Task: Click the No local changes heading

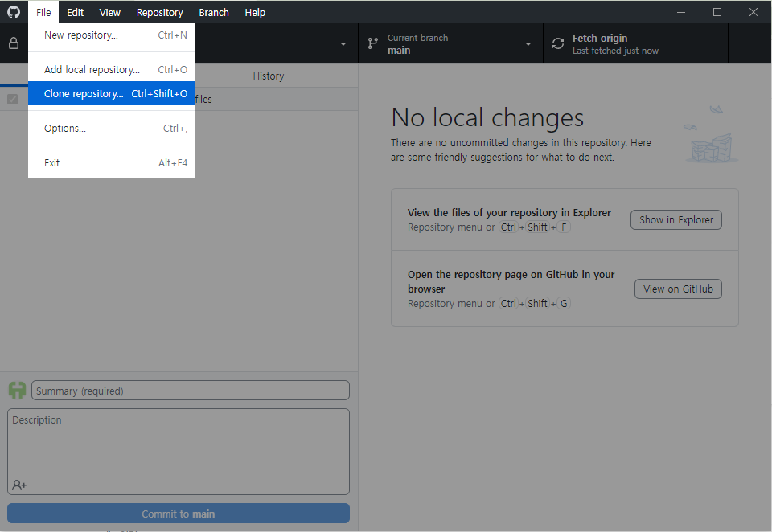Action: pos(487,117)
